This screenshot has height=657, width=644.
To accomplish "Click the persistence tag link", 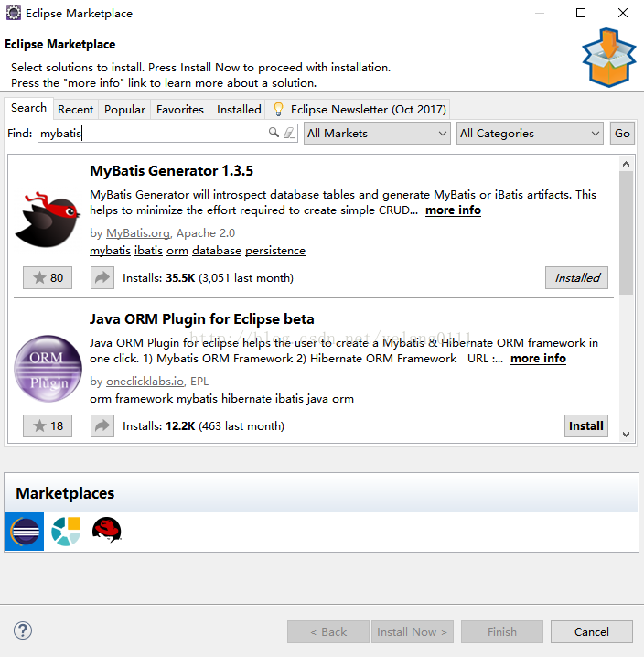I will coord(275,251).
